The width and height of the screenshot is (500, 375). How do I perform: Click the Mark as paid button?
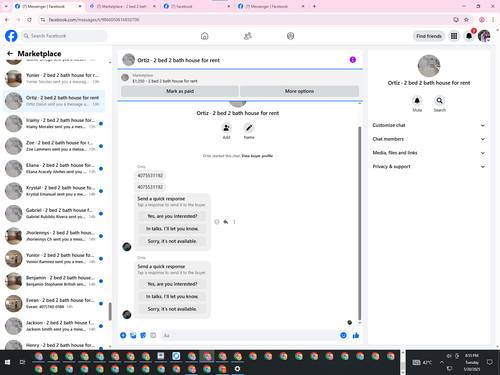180,91
